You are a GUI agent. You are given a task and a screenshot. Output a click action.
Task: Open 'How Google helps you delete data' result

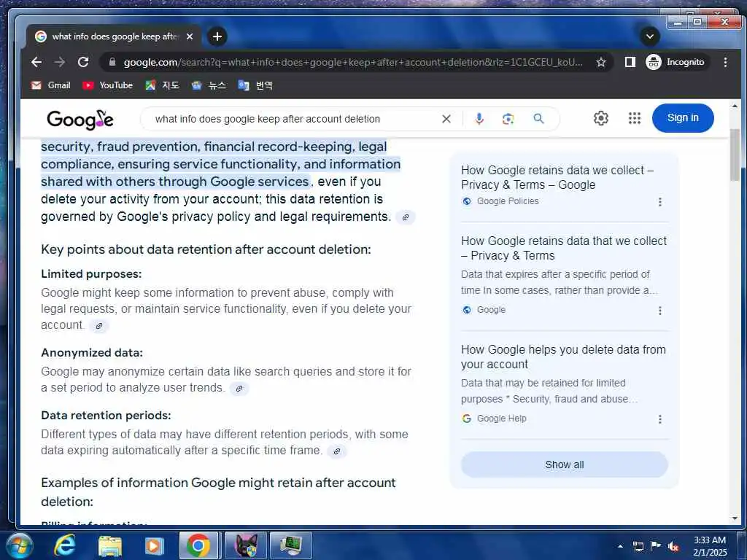[x=563, y=357]
